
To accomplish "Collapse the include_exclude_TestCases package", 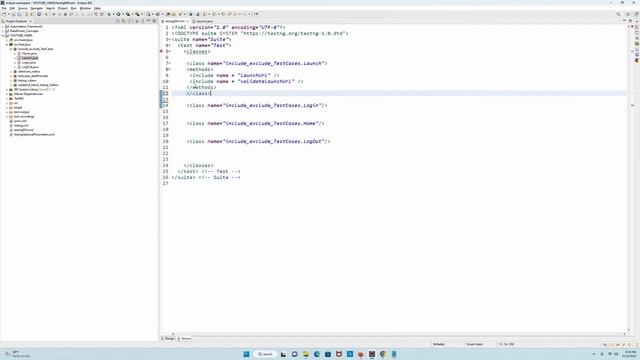I will (x=11, y=49).
